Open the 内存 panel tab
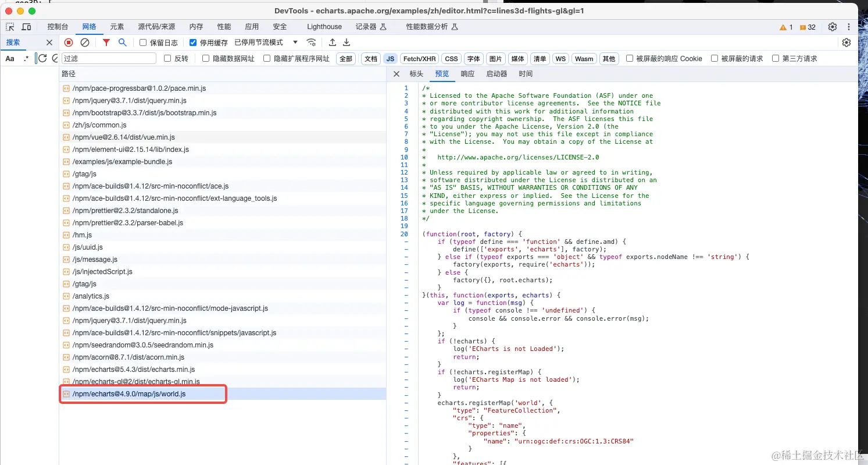The height and width of the screenshot is (465, 868). coord(196,27)
